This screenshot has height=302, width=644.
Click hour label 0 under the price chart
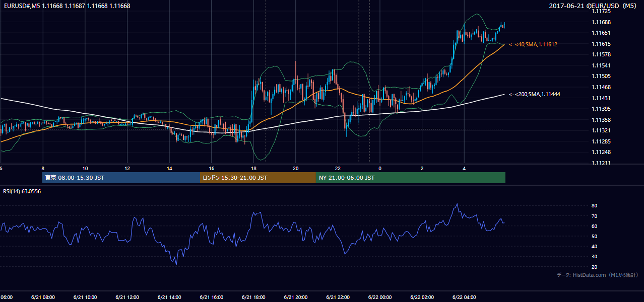pos(380,169)
